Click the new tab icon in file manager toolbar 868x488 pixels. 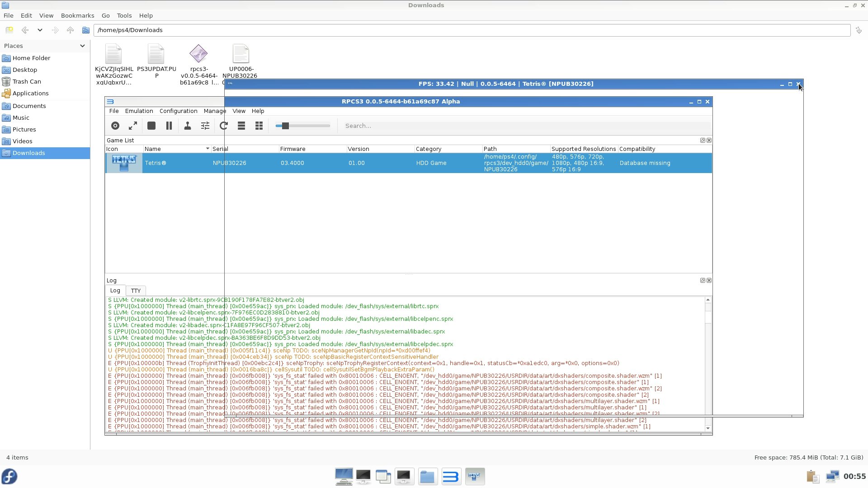point(9,30)
